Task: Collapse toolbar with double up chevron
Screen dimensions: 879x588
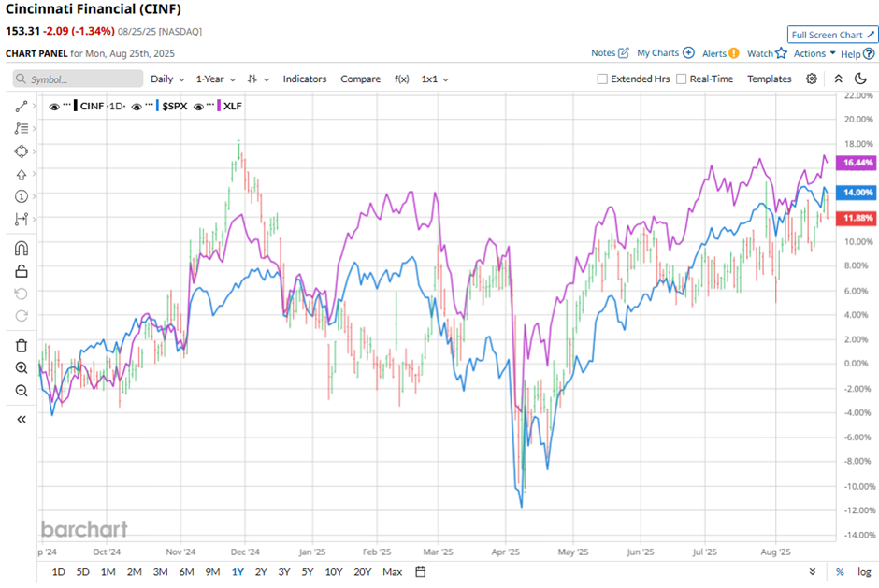Action: click(838, 79)
